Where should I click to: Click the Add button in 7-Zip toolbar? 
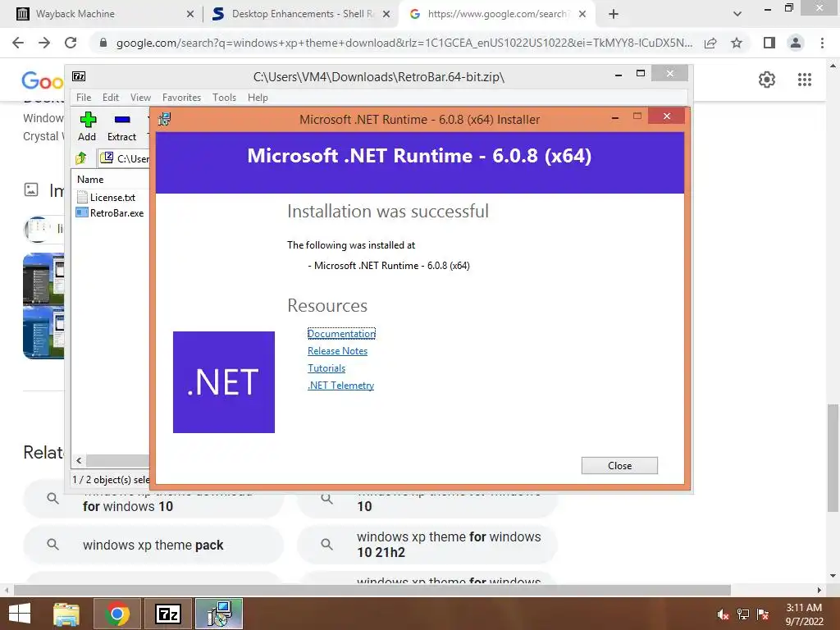coord(87,126)
